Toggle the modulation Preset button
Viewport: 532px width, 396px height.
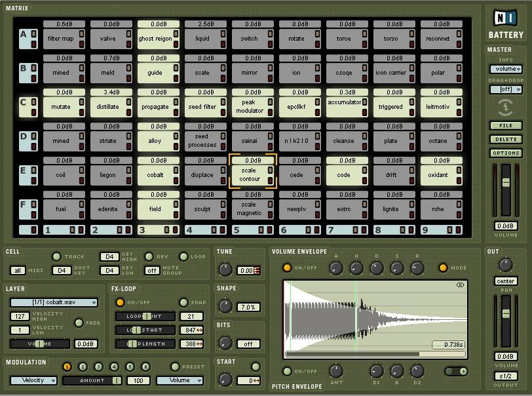(x=175, y=366)
